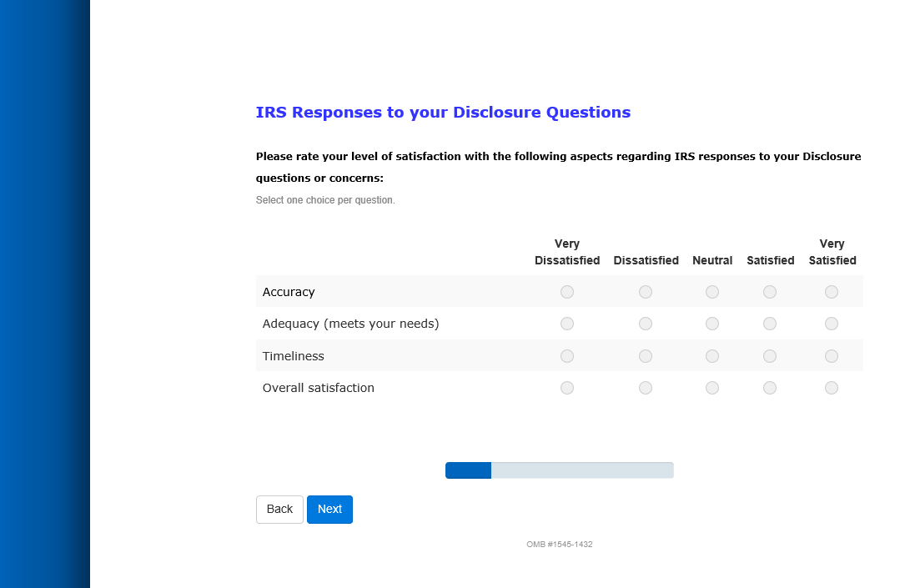Screen dimensions: 905x588
Task: Click the Next button
Action: (329, 510)
